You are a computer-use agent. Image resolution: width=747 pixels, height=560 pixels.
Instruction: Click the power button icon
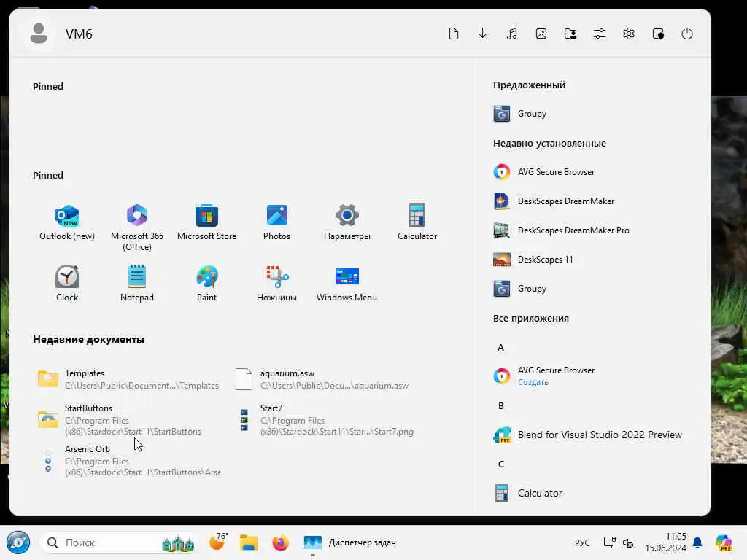(687, 34)
